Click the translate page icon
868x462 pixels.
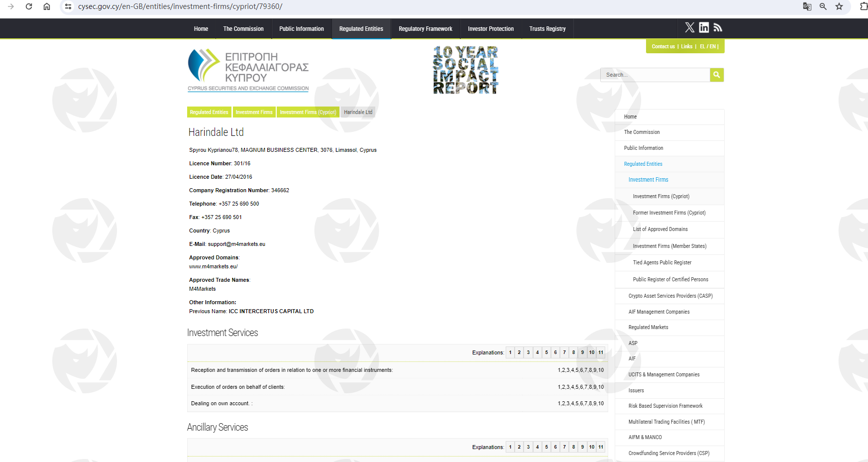(x=807, y=6)
